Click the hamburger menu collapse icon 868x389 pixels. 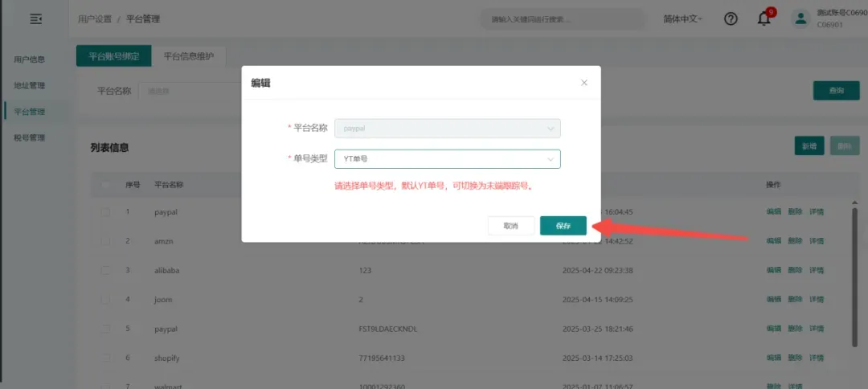coord(34,18)
